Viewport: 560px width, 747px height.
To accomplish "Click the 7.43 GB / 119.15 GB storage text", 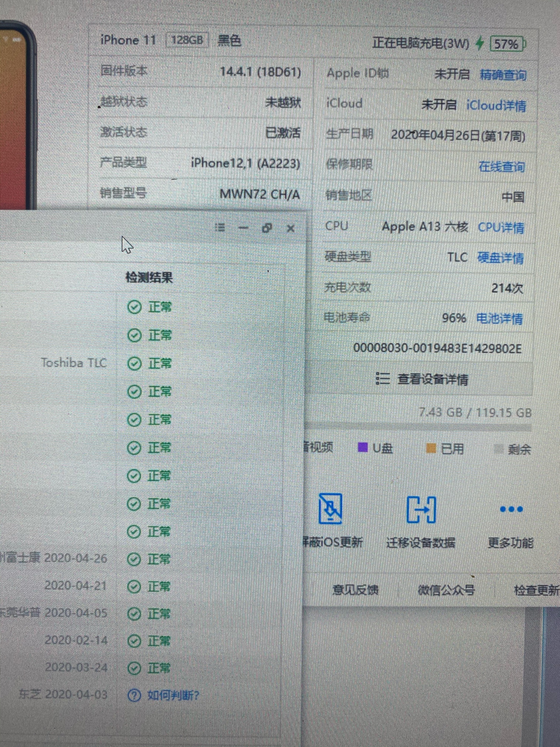I will point(475,412).
